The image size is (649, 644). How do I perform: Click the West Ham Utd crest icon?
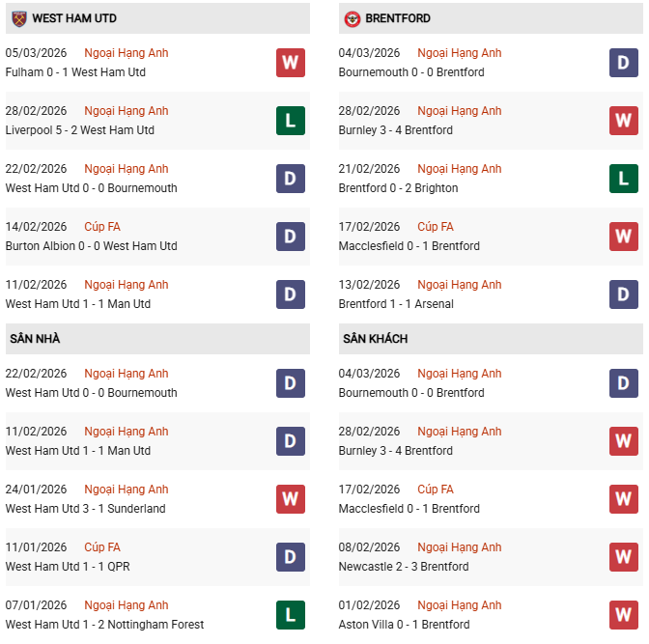pyautogui.click(x=18, y=18)
